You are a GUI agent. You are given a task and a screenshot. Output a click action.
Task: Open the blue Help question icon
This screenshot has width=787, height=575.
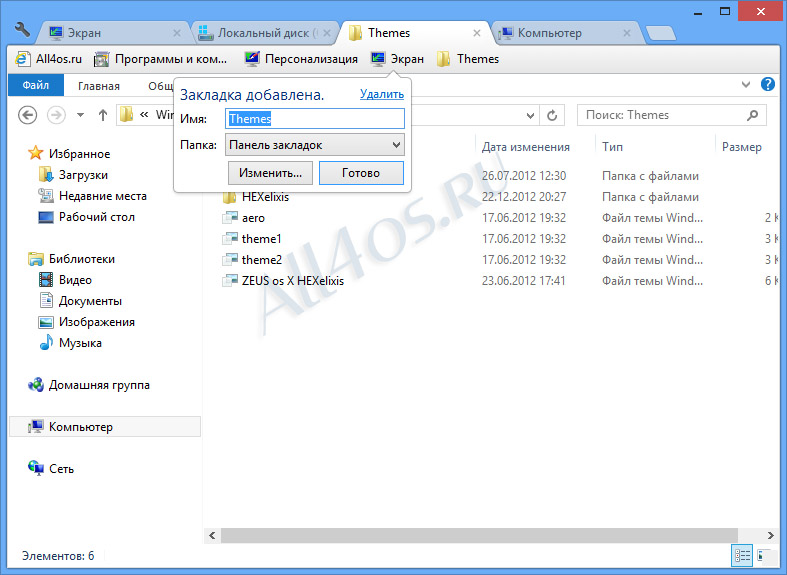pyautogui.click(x=767, y=84)
